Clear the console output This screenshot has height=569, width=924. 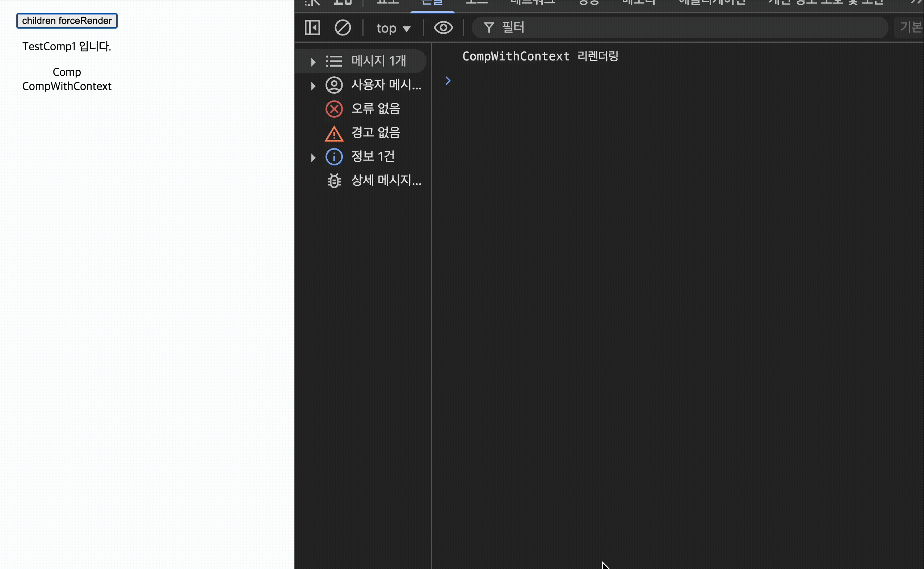[343, 28]
